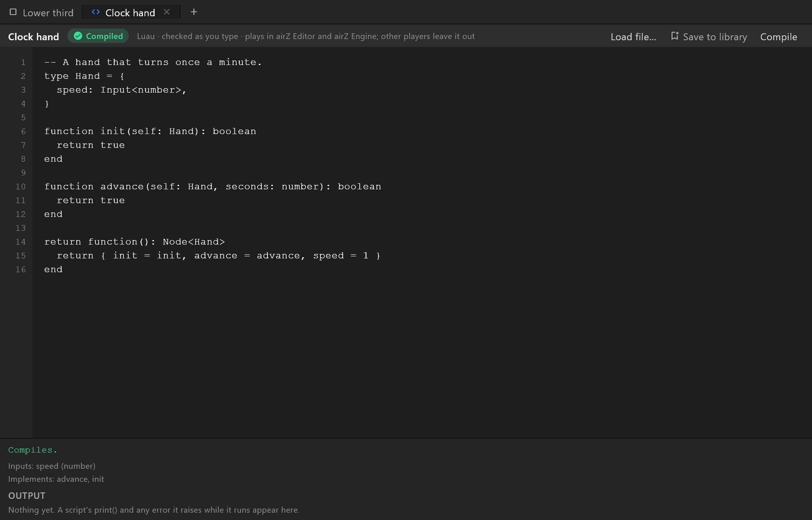The width and height of the screenshot is (812, 520).
Task: Compile the script
Action: tap(778, 37)
